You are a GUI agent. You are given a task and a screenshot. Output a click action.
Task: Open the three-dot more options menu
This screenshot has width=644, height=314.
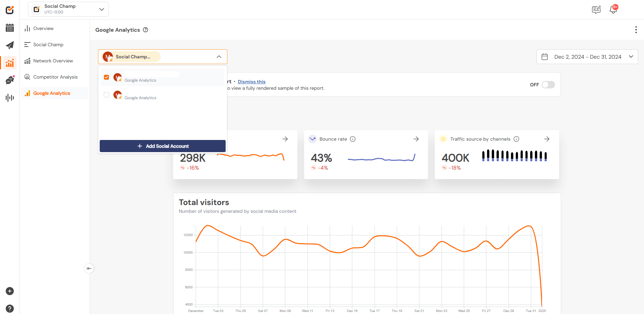tap(636, 30)
